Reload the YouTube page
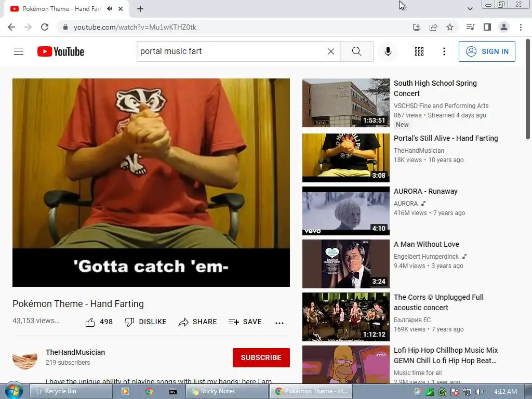Viewport: 532px width, 399px height. pos(45,27)
